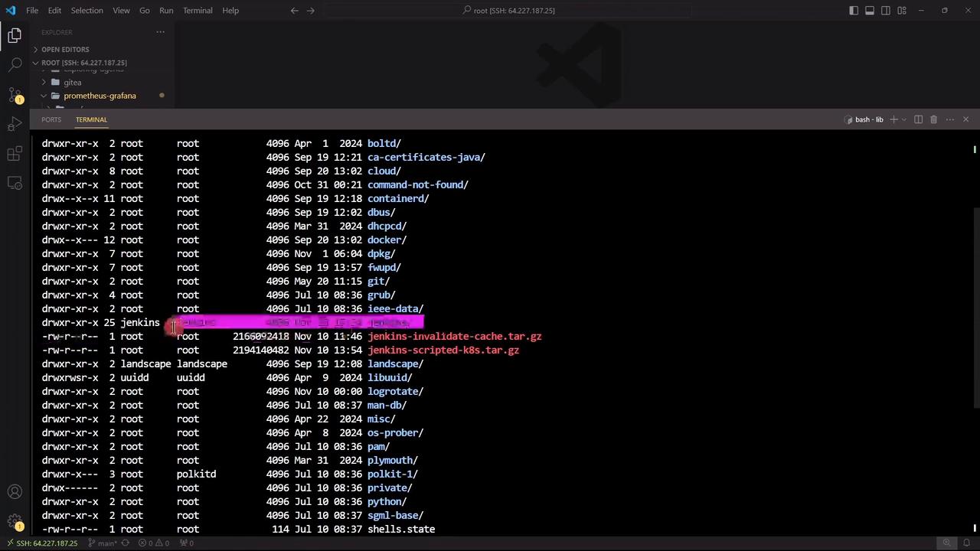Synchronize changes in the status bar

126,543
